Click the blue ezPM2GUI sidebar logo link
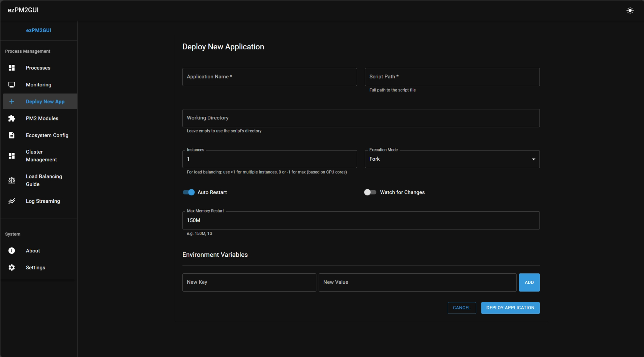This screenshot has height=357, width=644. pyautogui.click(x=39, y=30)
